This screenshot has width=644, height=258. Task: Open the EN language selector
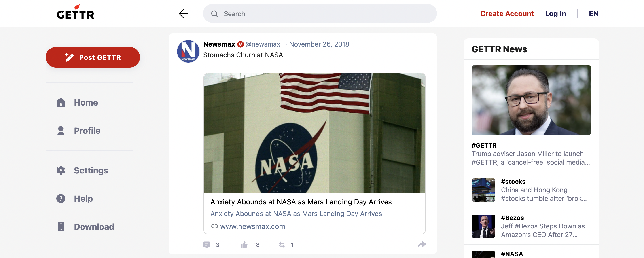[593, 13]
